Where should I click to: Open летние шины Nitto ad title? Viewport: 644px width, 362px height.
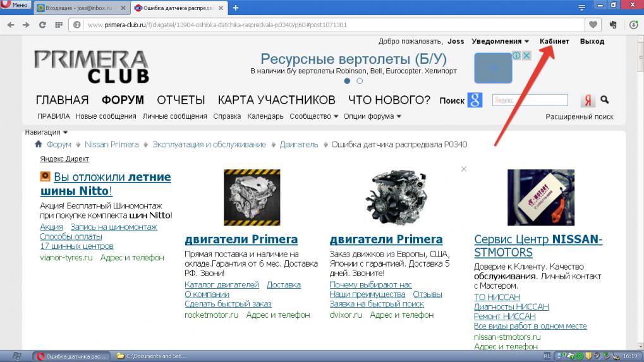[106, 184]
